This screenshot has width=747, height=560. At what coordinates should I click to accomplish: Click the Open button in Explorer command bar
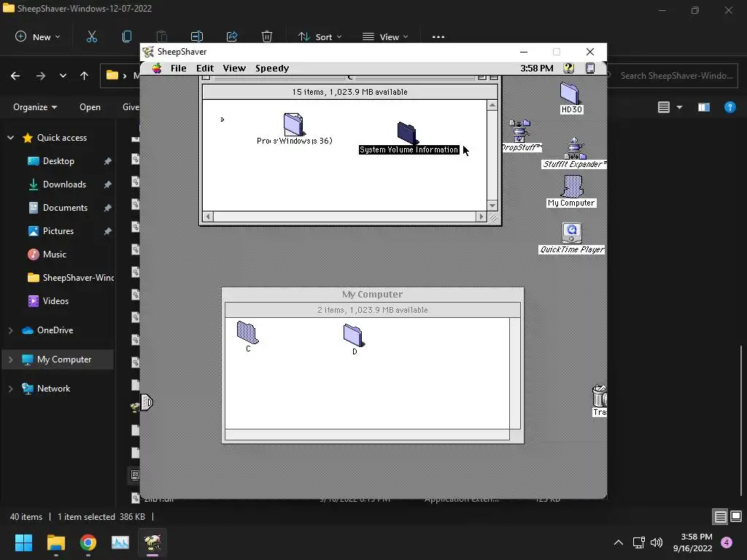90,107
